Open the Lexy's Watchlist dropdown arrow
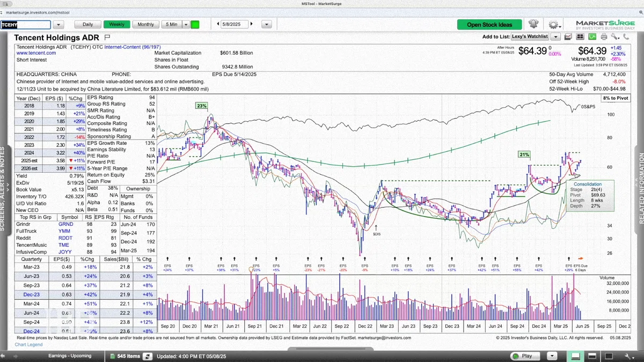Viewport: 644px width, 362px height. pos(556,36)
